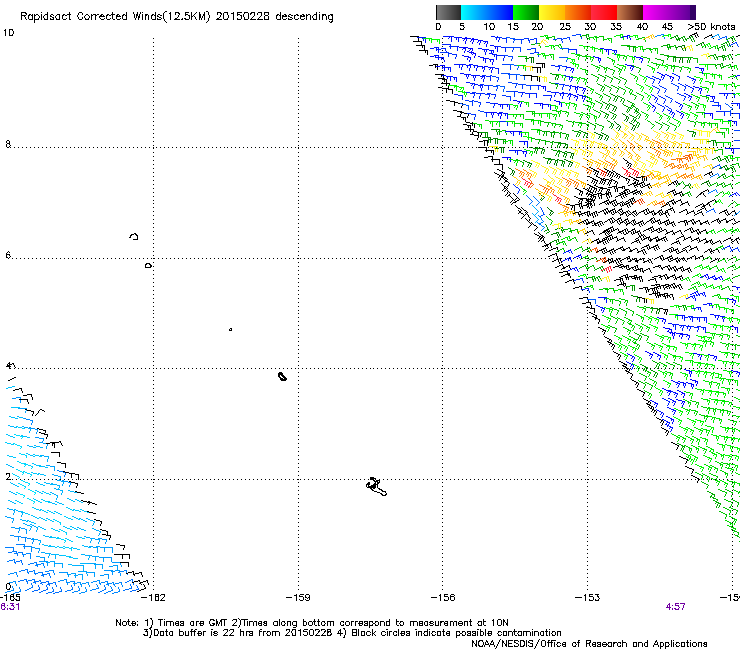Click the map title 'Rapidscat Corrected Winds(12.5KM)'
Viewport: 740px width, 650px height.
point(115,17)
